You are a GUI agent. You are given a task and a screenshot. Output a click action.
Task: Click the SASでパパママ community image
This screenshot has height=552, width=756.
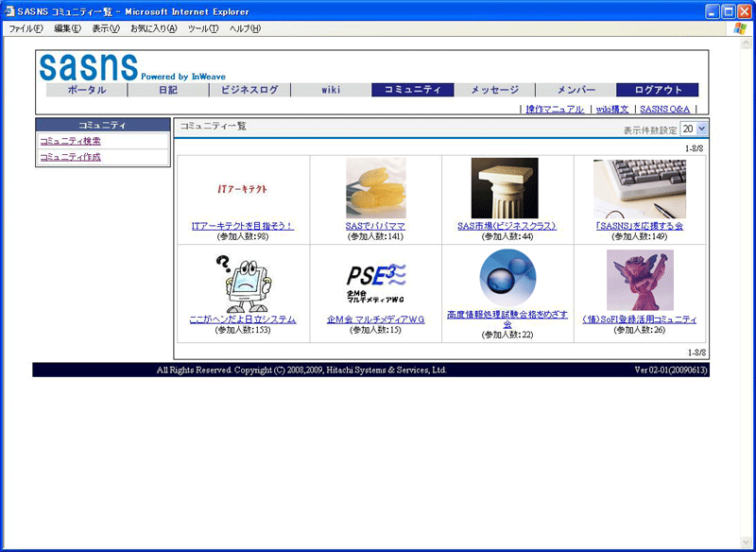[375, 188]
